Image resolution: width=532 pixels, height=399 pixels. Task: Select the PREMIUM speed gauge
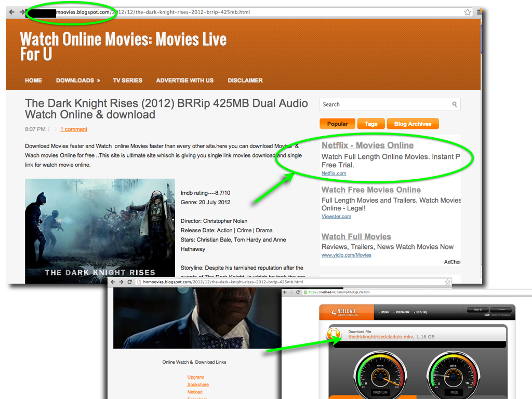tap(380, 375)
